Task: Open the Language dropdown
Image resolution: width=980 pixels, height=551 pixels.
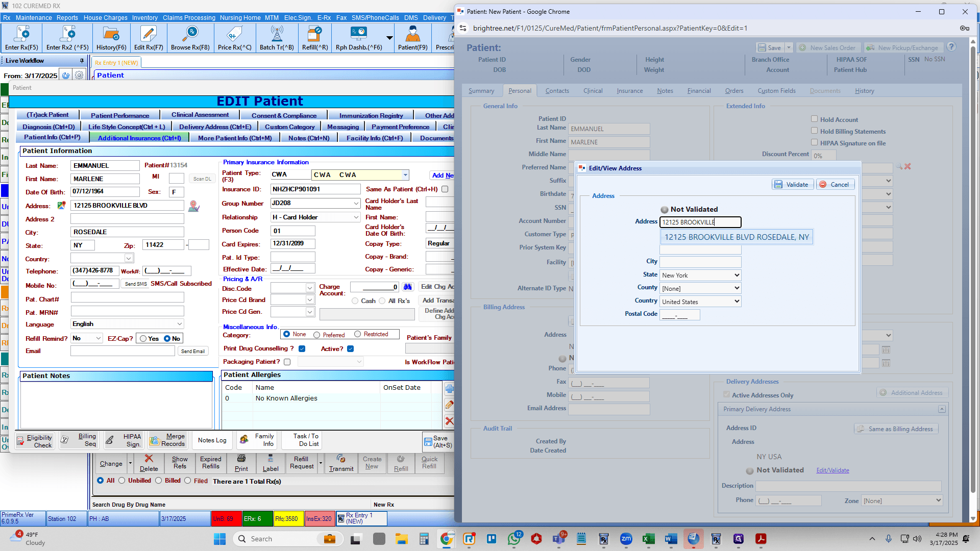Action: tap(180, 324)
